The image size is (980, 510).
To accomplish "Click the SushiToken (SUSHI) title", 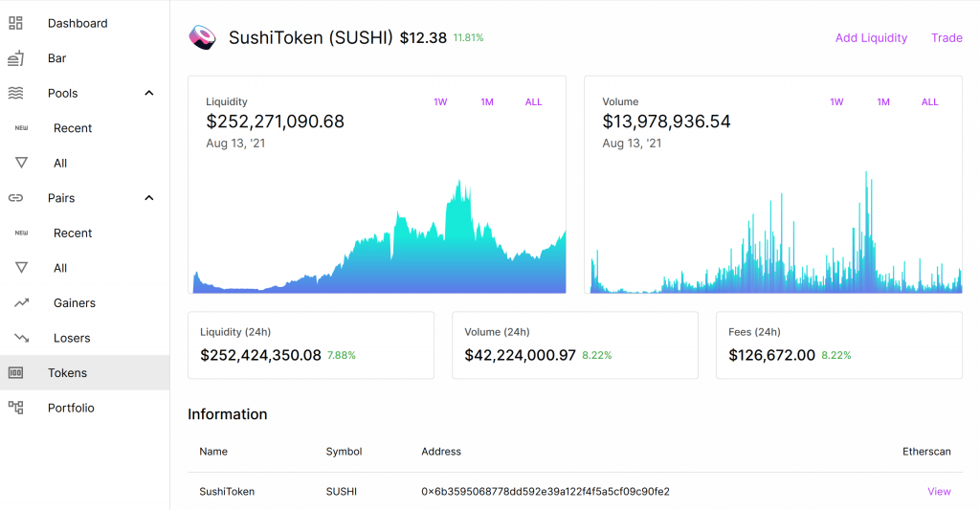I will tap(311, 37).
